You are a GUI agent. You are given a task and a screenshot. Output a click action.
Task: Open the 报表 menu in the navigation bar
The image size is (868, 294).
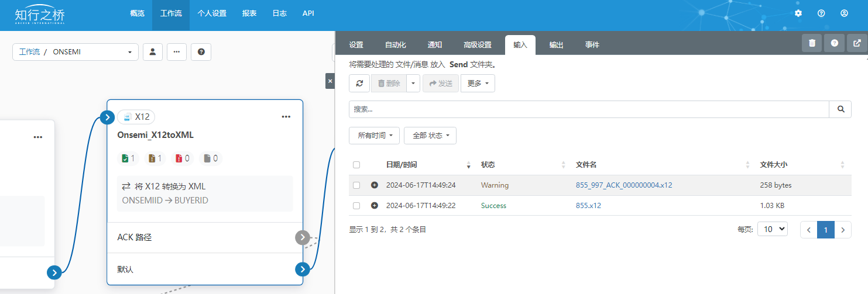pyautogui.click(x=249, y=13)
